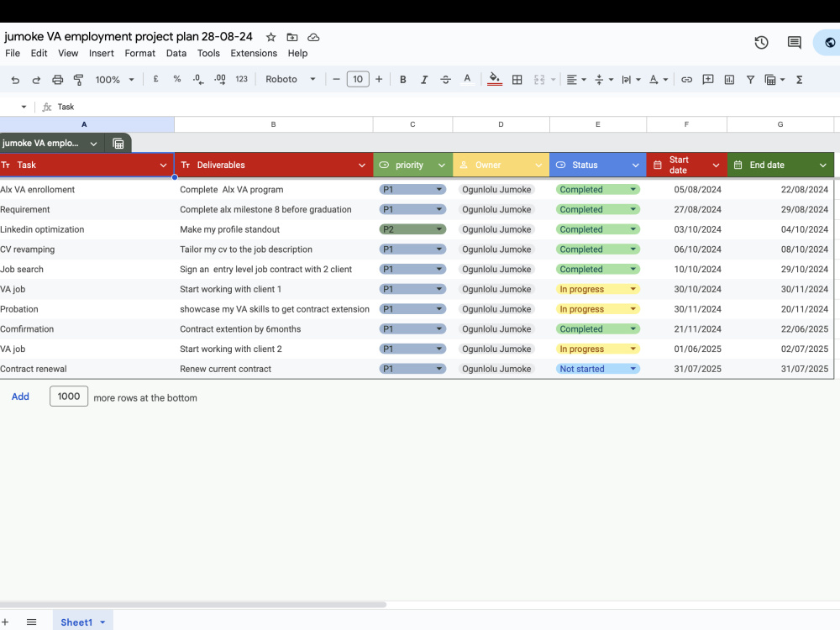Change P2 priority chip for Linkedin optimization
Viewport: 840px width, 630px height.
[412, 229]
